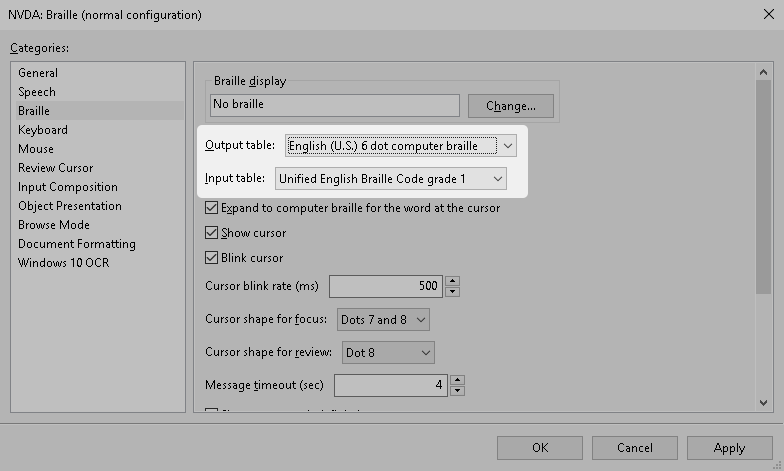Click the Change... braille display button
Viewport: 784px width, 471px height.
(x=511, y=106)
